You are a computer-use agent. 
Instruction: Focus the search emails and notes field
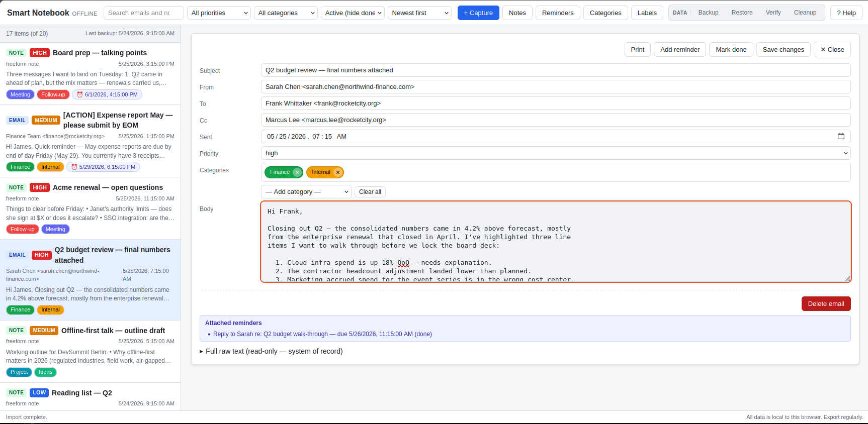coord(143,13)
